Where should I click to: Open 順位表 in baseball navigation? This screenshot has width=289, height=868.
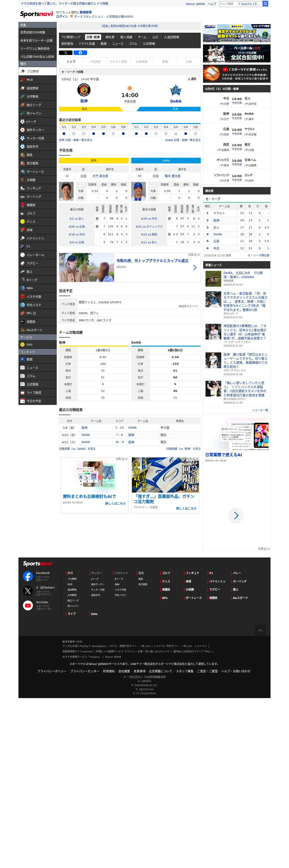(x=110, y=37)
